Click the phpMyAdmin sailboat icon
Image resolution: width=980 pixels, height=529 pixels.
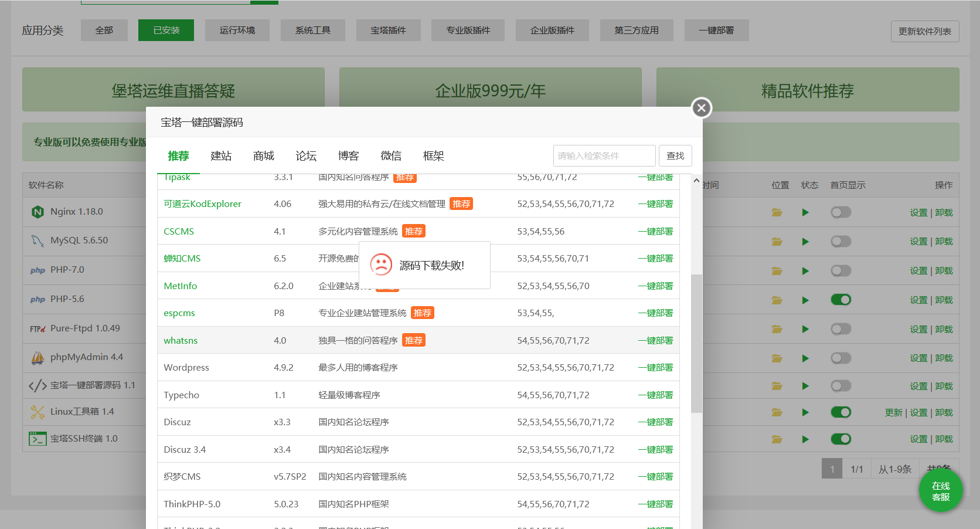(x=38, y=357)
